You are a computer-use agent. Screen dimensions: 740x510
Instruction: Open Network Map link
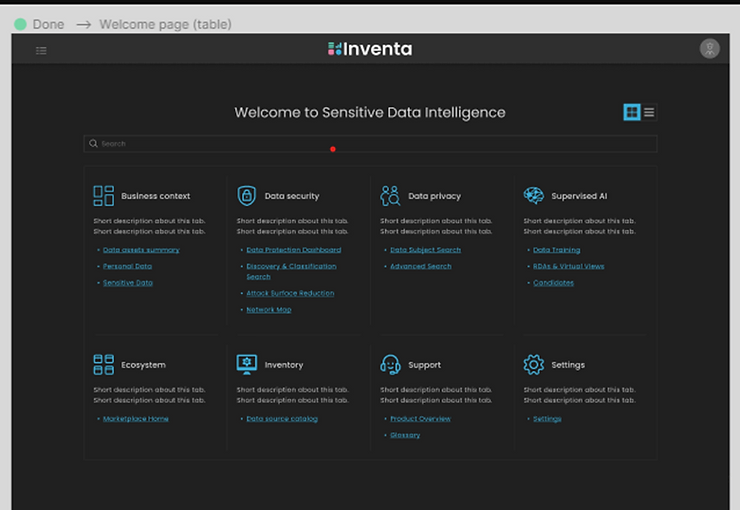coord(269,310)
